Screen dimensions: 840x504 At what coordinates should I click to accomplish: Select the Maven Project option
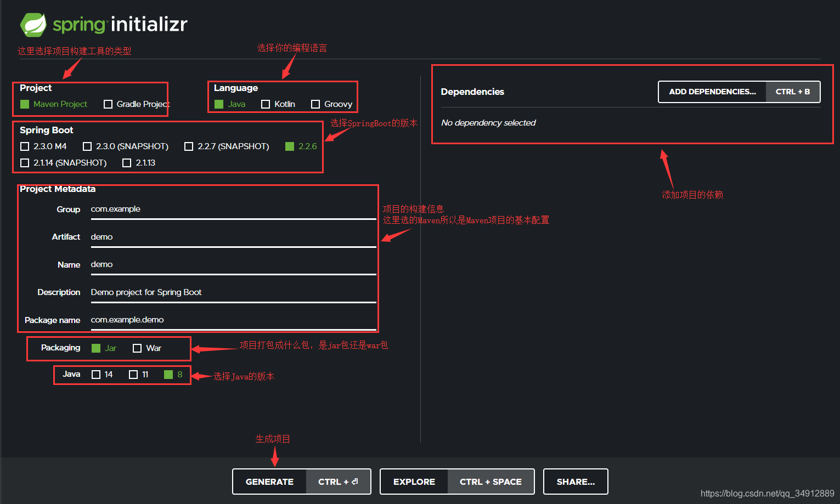[x=54, y=104]
